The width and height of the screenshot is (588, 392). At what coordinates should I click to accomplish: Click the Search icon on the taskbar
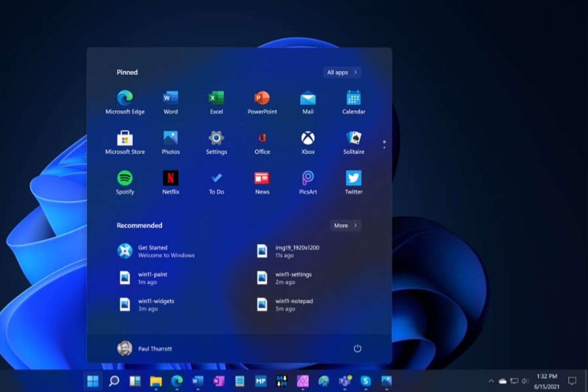click(114, 381)
